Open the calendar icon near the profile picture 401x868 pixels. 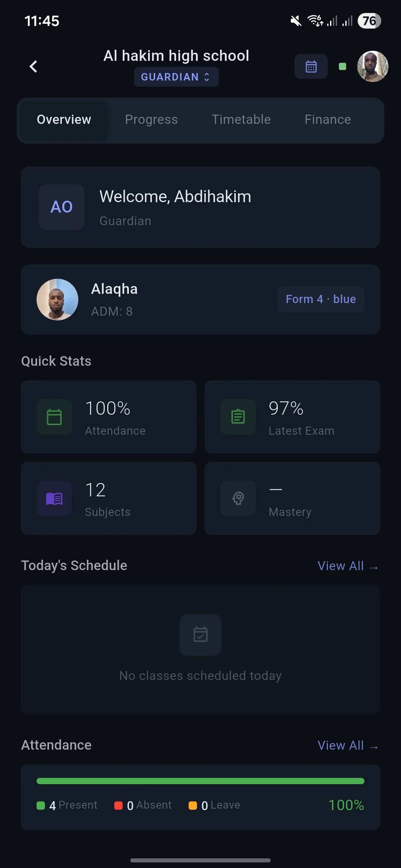(x=311, y=66)
